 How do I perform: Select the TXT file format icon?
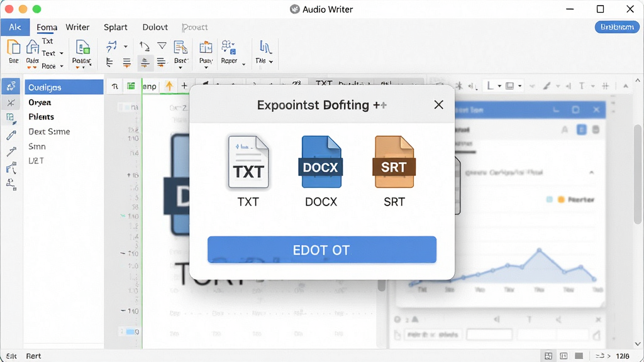click(x=248, y=162)
